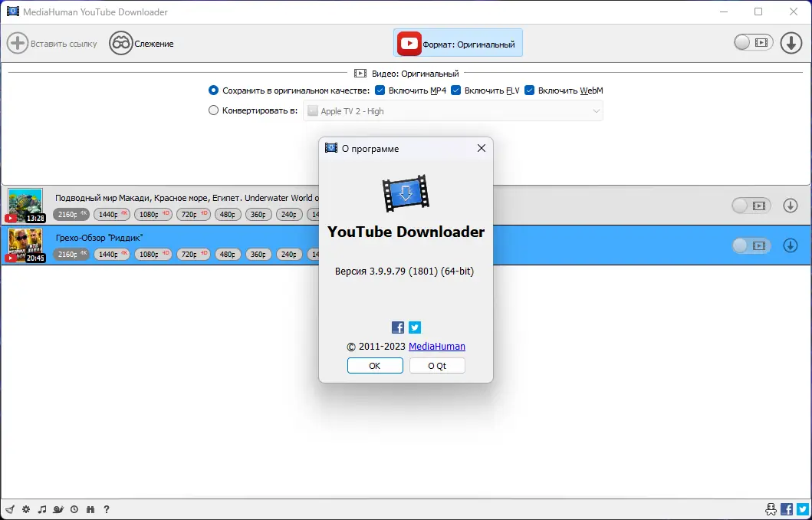Open preferences via the gear icon

tap(25, 509)
